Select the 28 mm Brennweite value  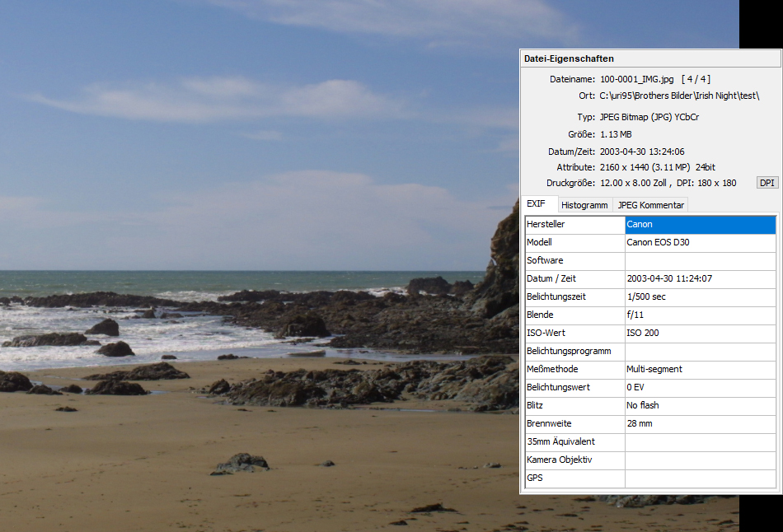tap(700, 424)
